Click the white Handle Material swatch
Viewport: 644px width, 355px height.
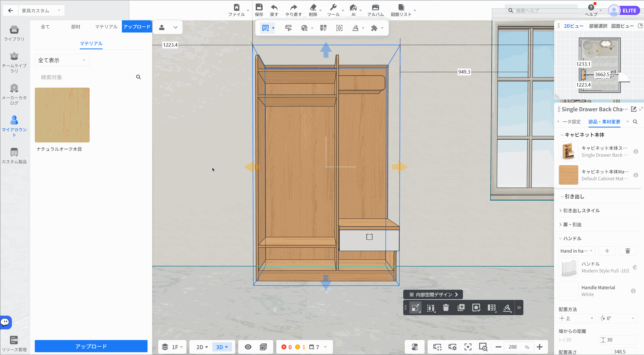coord(569,291)
